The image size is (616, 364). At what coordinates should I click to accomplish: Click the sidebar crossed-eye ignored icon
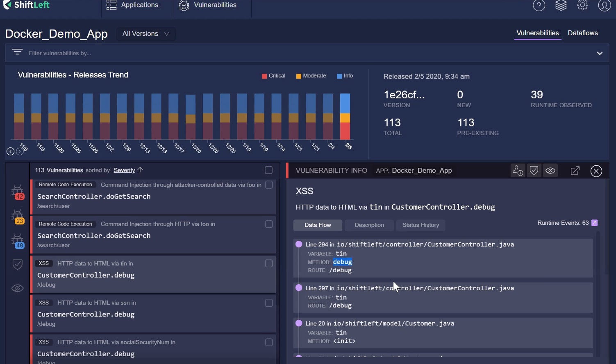(x=17, y=288)
